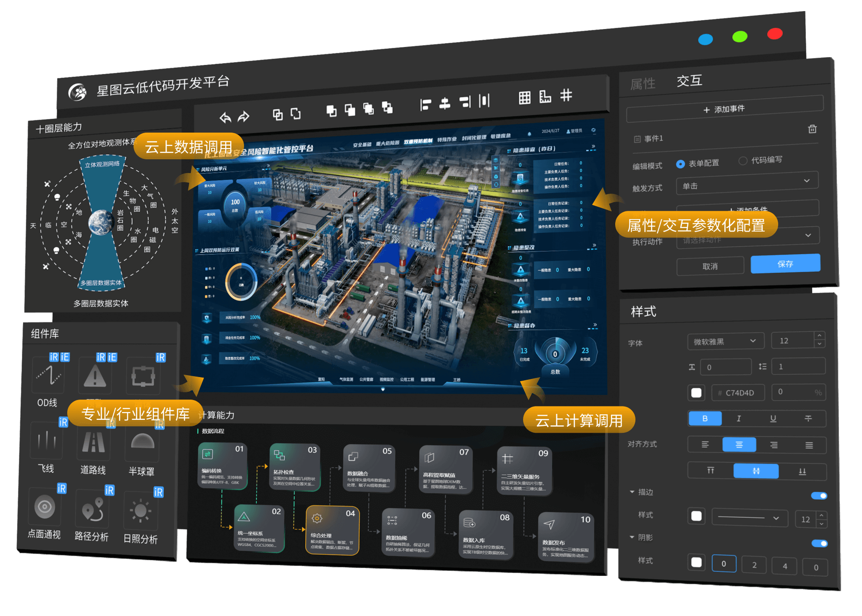Open 安全基础 in dashboard navigation

pos(362,145)
